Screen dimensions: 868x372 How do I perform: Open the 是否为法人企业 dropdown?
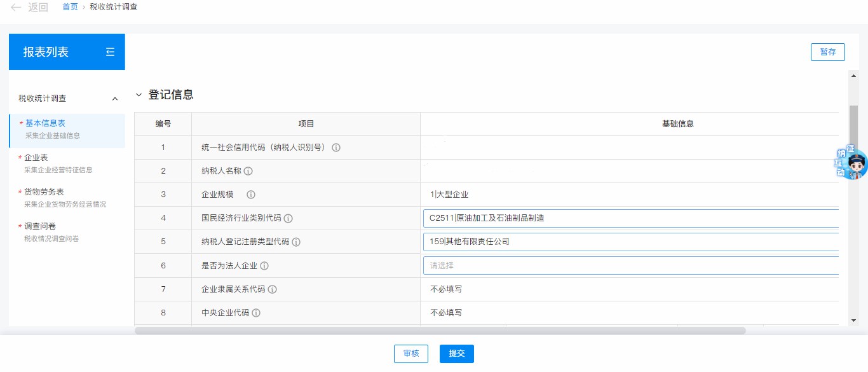(630, 266)
